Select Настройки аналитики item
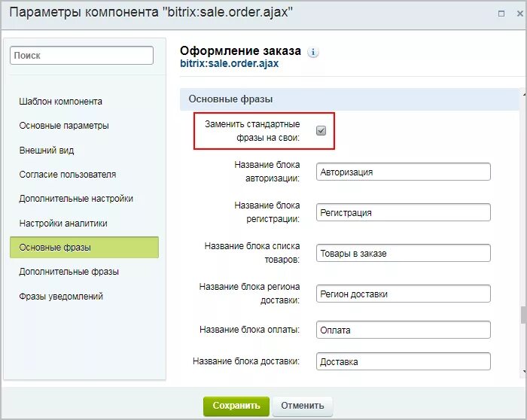 [63, 224]
